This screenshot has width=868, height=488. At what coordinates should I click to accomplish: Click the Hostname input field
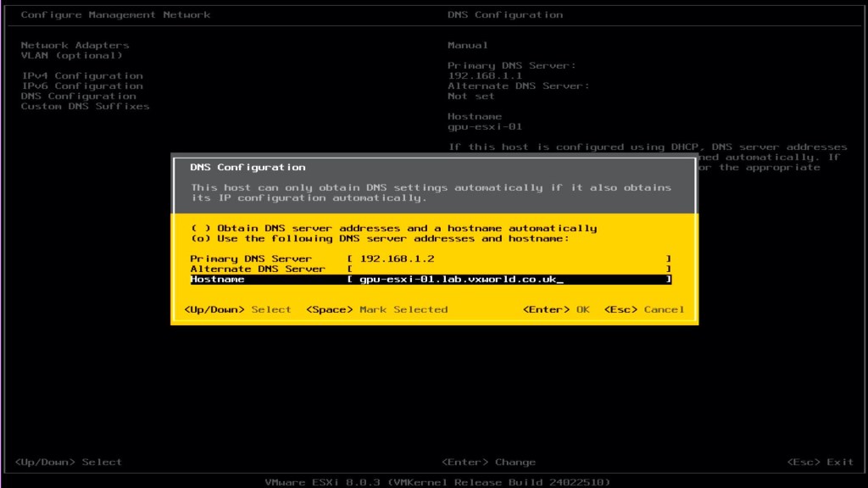(509, 280)
